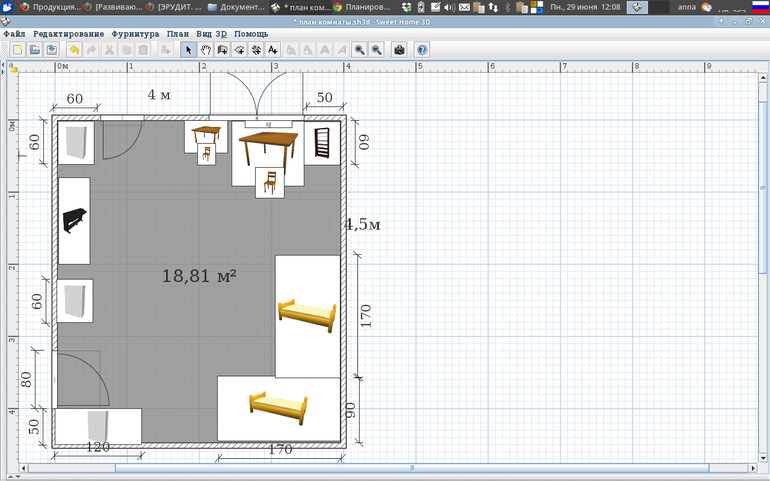
Task: Zoom out of the plan
Action: pos(377,49)
